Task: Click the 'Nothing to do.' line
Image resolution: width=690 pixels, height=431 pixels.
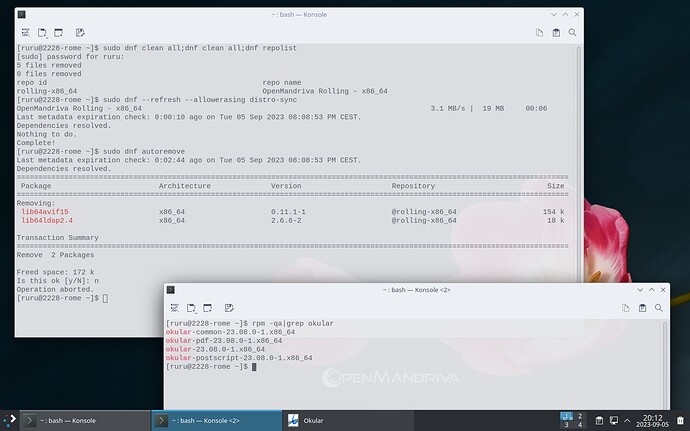Action: 47,134
